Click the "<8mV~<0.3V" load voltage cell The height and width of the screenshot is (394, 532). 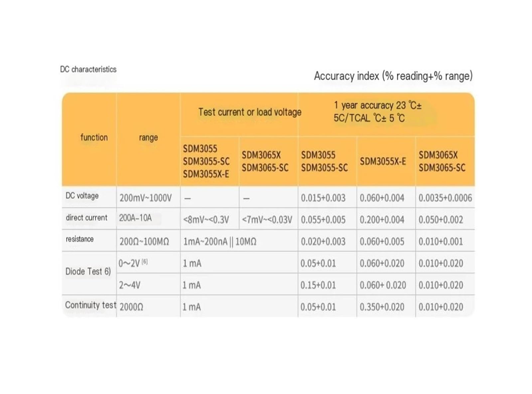(x=206, y=220)
